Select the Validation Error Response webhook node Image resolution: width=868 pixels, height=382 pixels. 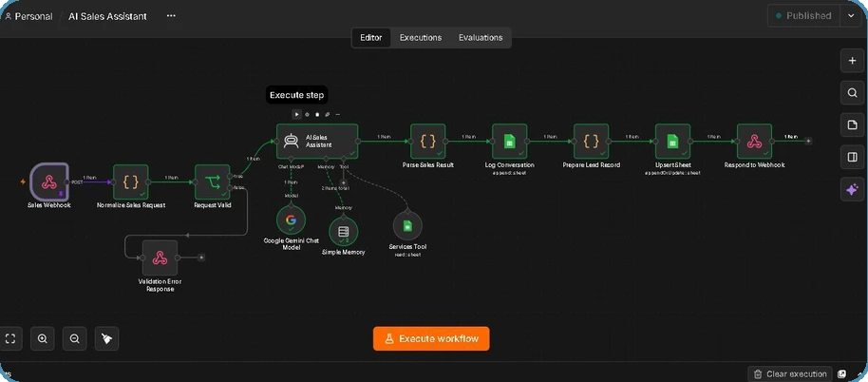(x=160, y=258)
